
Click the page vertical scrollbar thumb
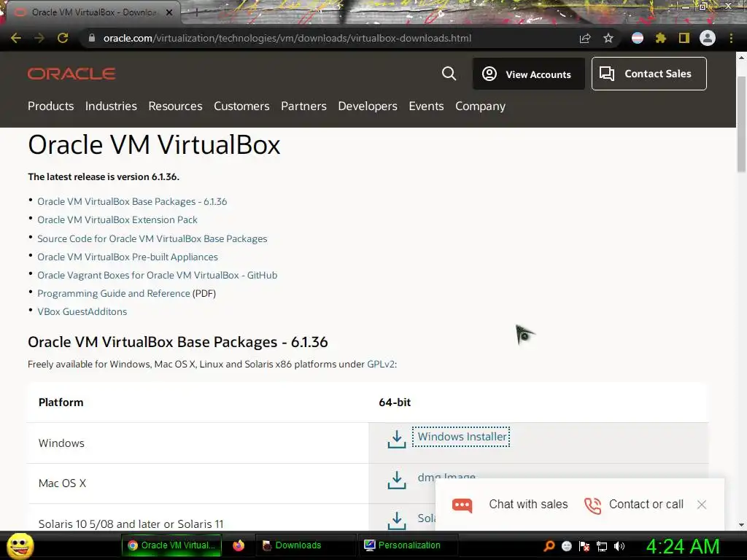coord(741,124)
